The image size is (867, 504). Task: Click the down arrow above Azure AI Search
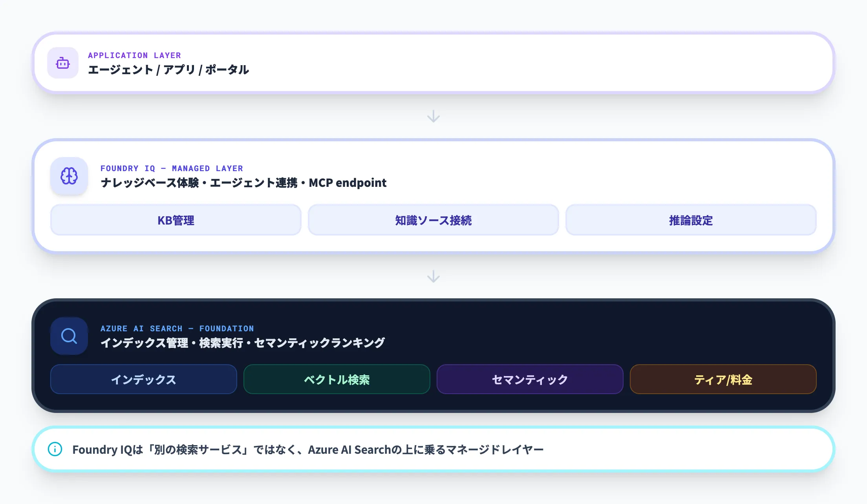point(433,277)
